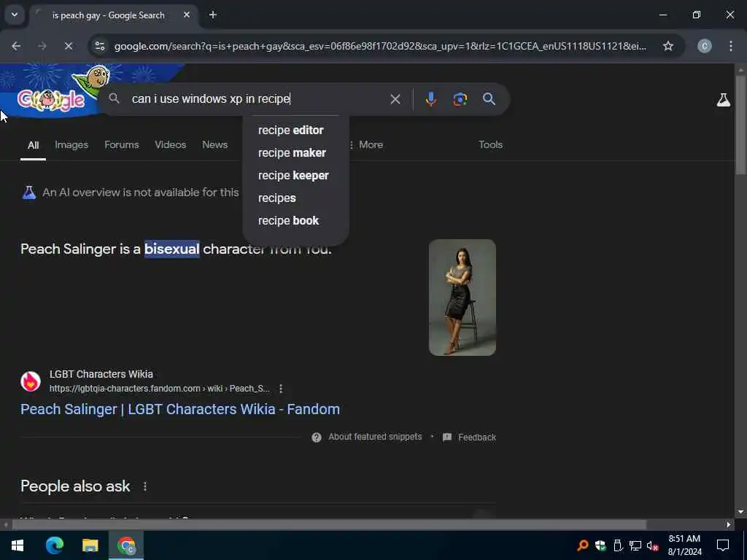Image resolution: width=747 pixels, height=560 pixels.
Task: Switch to Forums tab
Action: pyautogui.click(x=122, y=145)
